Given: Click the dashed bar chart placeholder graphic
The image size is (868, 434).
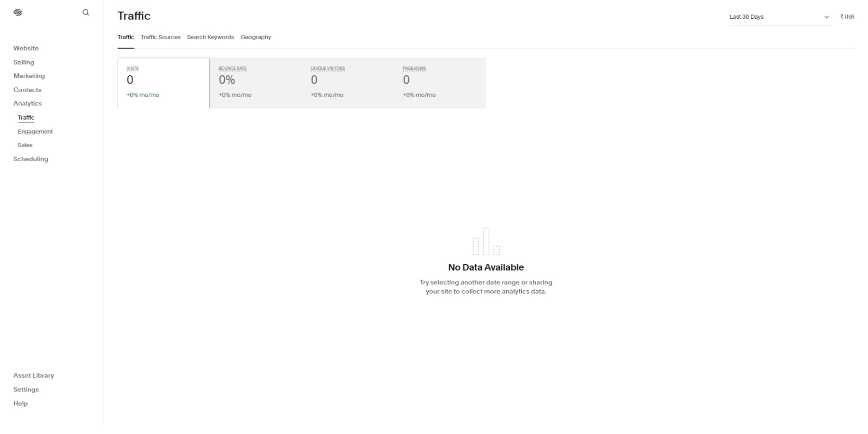Looking at the screenshot, I should 486,241.
